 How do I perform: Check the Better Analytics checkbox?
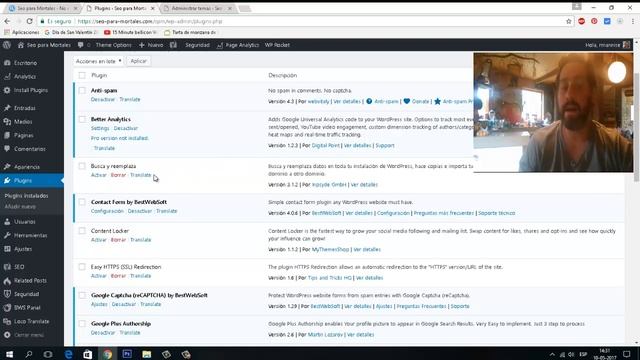coord(82,119)
